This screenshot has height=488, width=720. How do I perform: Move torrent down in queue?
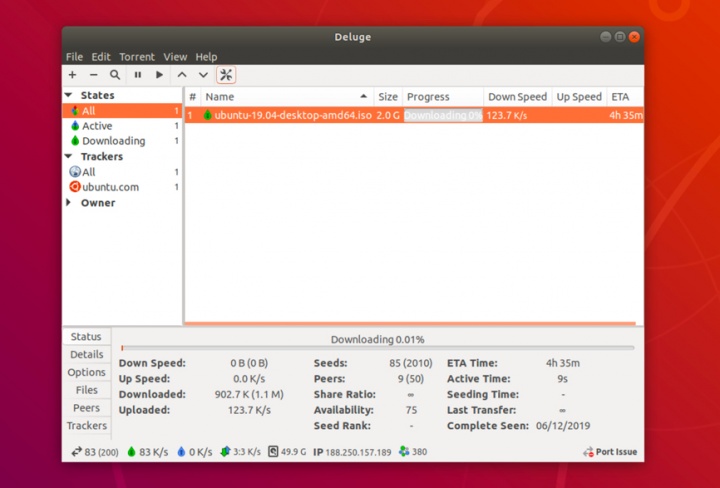[x=203, y=75]
